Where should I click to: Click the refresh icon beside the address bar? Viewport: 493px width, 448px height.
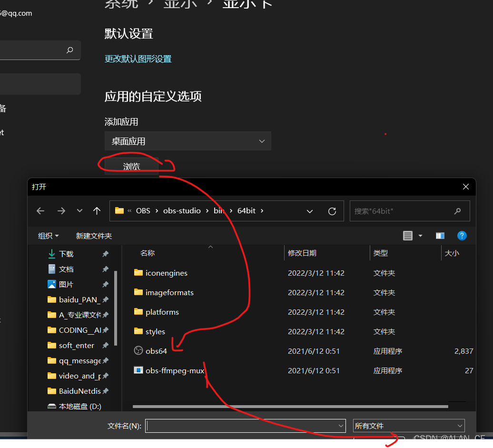click(332, 210)
